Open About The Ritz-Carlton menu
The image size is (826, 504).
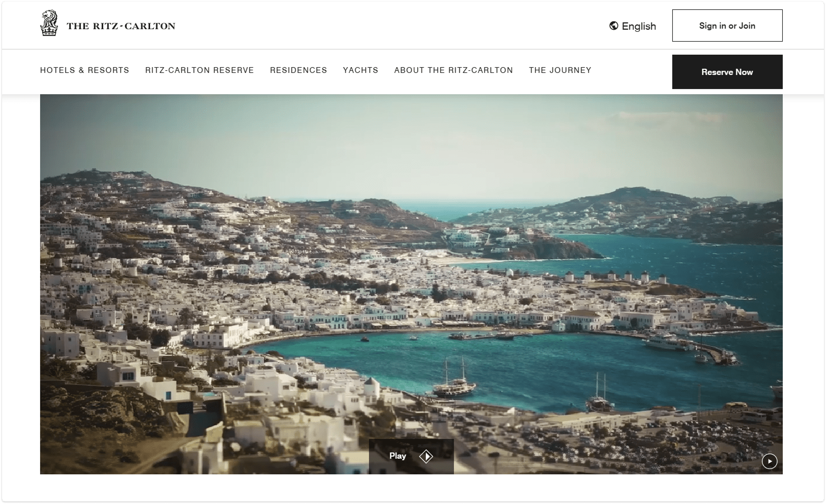(453, 70)
